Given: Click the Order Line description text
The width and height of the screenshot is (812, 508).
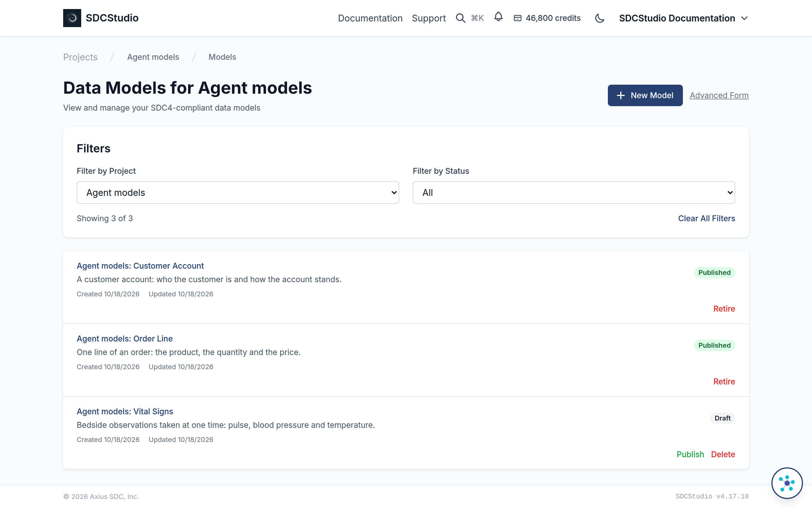Looking at the screenshot, I should (189, 352).
